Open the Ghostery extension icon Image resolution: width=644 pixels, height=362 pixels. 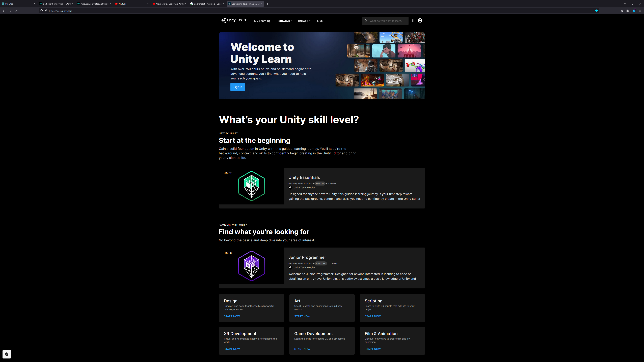[x=634, y=11]
